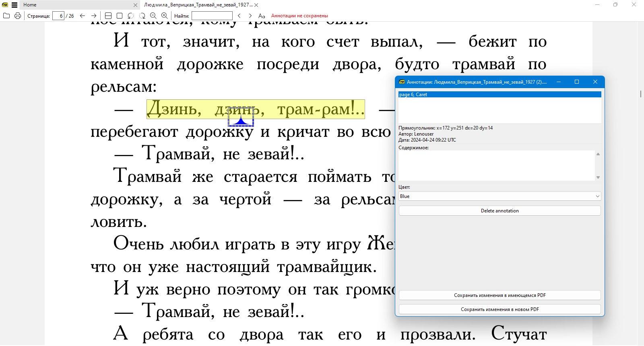Click the Найти search input field
The image size is (644, 346).
coord(212,16)
